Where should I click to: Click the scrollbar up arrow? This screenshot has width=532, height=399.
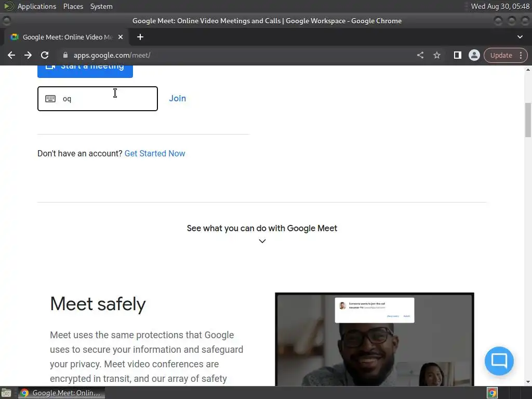(528, 70)
